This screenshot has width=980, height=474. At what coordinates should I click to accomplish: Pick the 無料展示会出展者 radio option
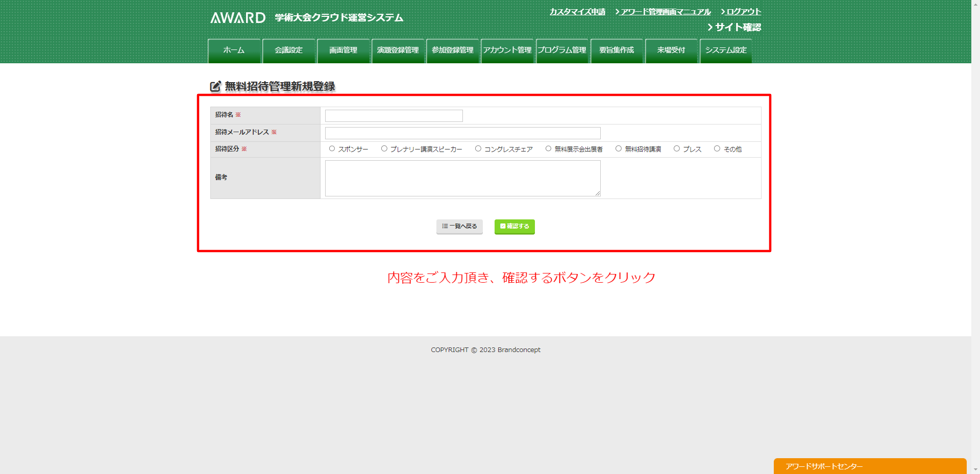(549, 149)
